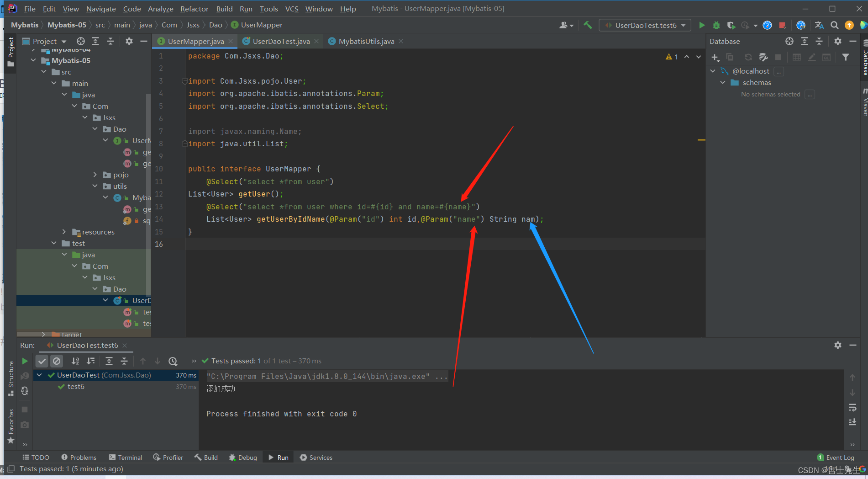868x479 pixels.
Task: Click the Build project hammer icon
Action: pyautogui.click(x=588, y=25)
